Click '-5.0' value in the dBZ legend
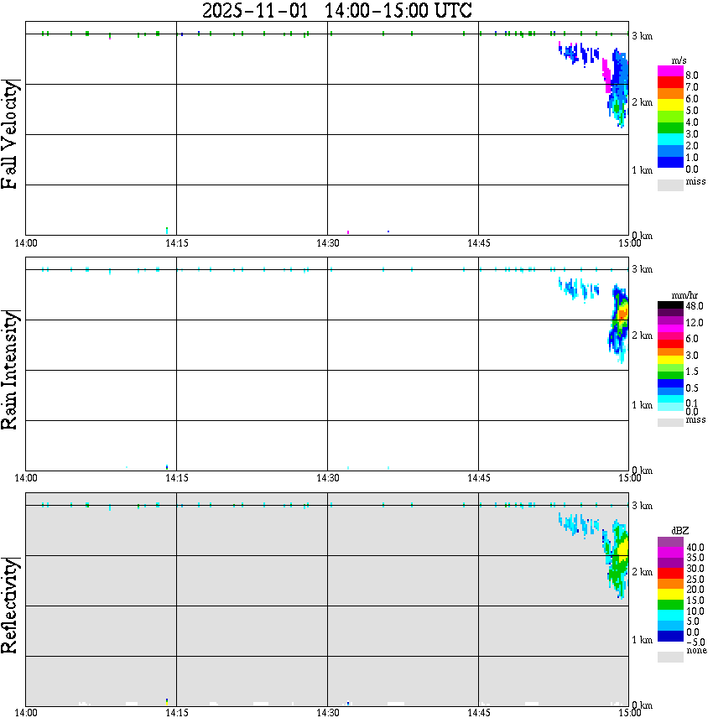 click(695, 642)
